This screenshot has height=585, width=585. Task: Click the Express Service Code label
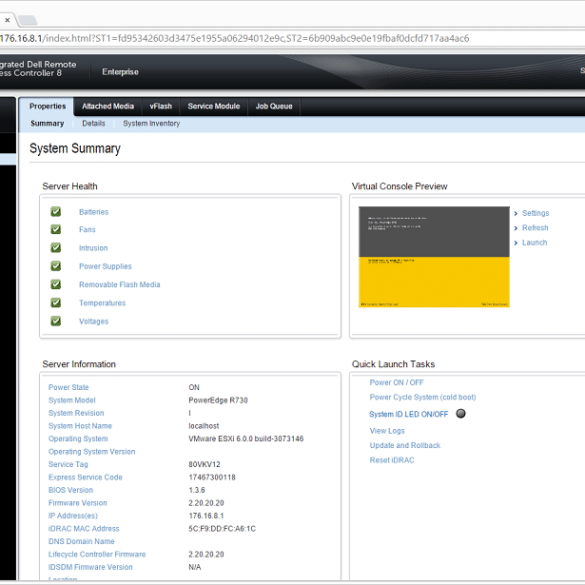pyautogui.click(x=85, y=477)
